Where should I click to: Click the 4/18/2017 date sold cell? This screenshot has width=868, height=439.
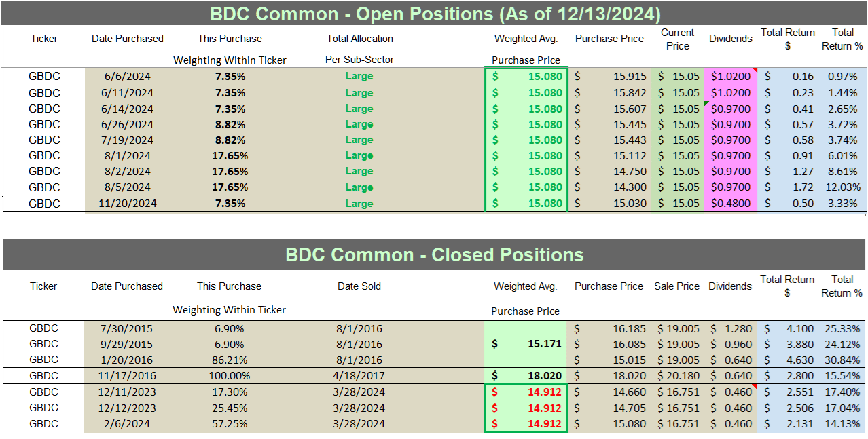tap(359, 376)
